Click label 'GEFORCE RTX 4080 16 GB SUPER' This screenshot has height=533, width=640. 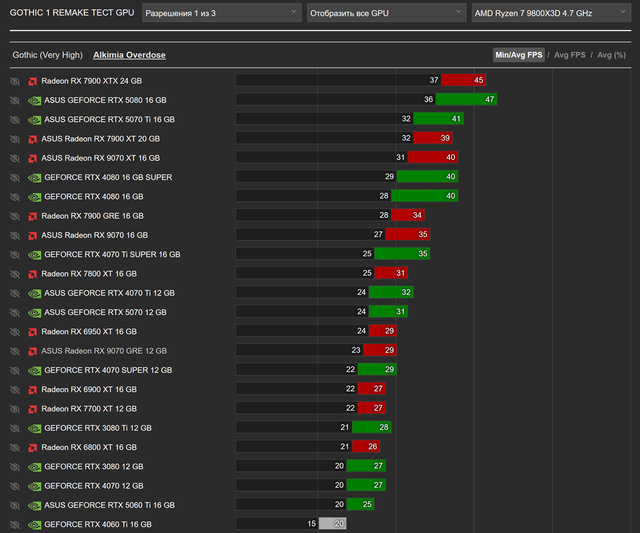click(108, 178)
